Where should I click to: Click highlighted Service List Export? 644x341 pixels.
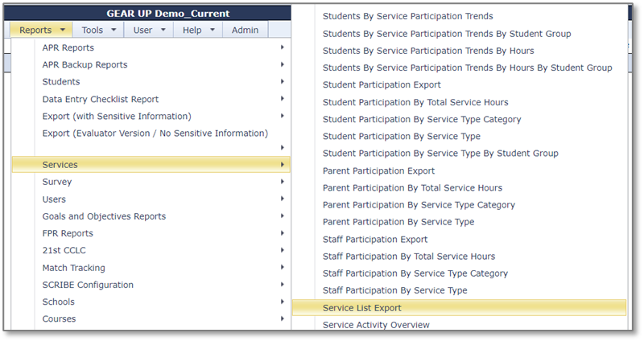point(459,308)
